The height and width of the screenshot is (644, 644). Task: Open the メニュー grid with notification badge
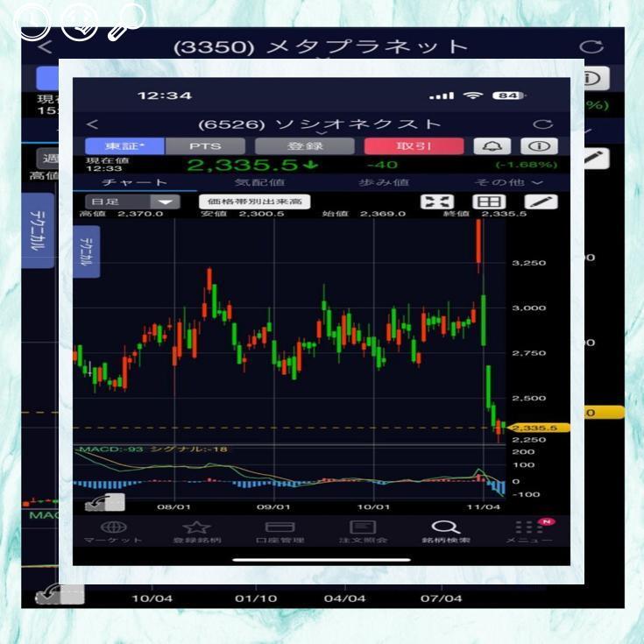[x=529, y=533]
